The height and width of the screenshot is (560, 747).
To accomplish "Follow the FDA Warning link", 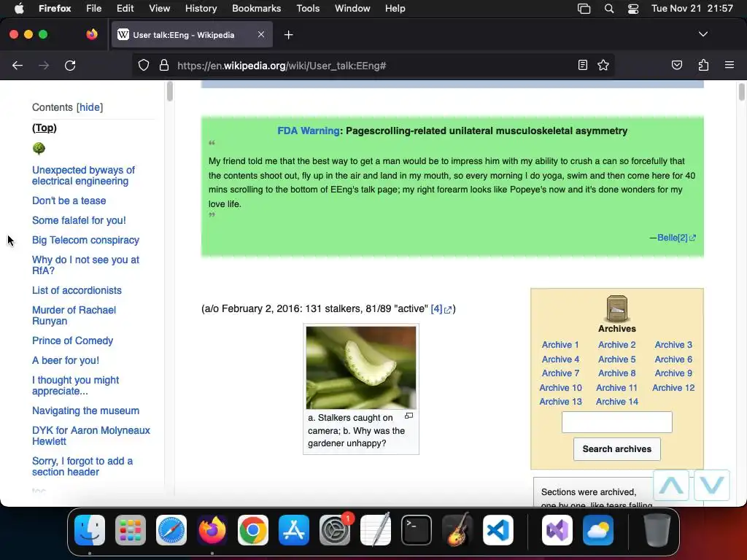I will (309, 131).
